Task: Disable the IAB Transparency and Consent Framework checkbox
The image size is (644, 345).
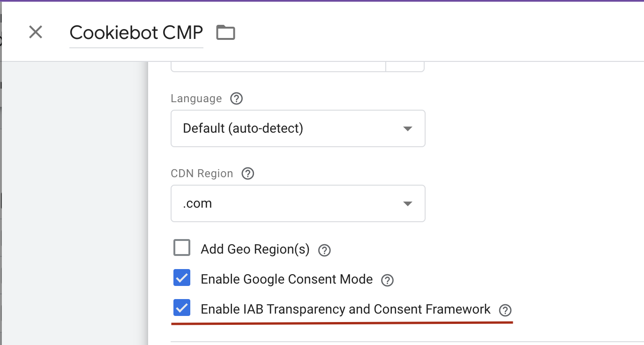Action: (182, 308)
